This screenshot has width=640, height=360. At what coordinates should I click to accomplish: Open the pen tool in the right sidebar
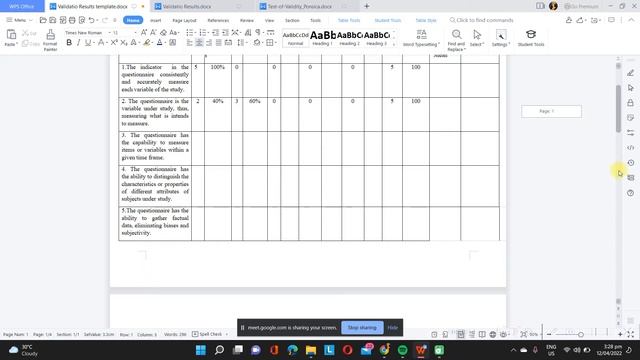coord(631,73)
